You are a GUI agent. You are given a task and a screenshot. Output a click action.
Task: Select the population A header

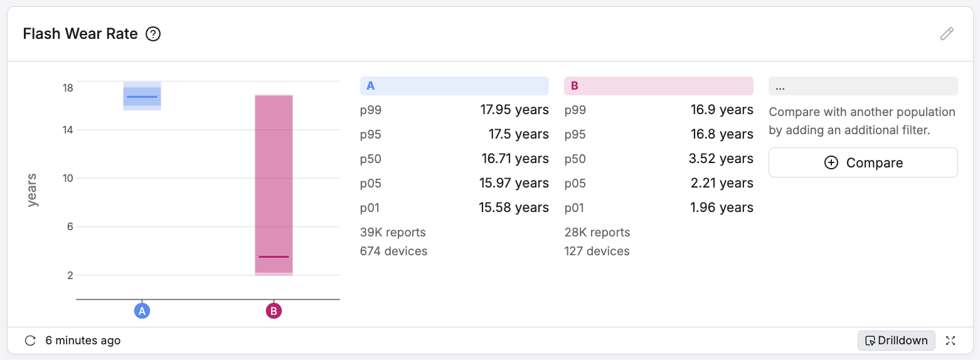pos(454,86)
